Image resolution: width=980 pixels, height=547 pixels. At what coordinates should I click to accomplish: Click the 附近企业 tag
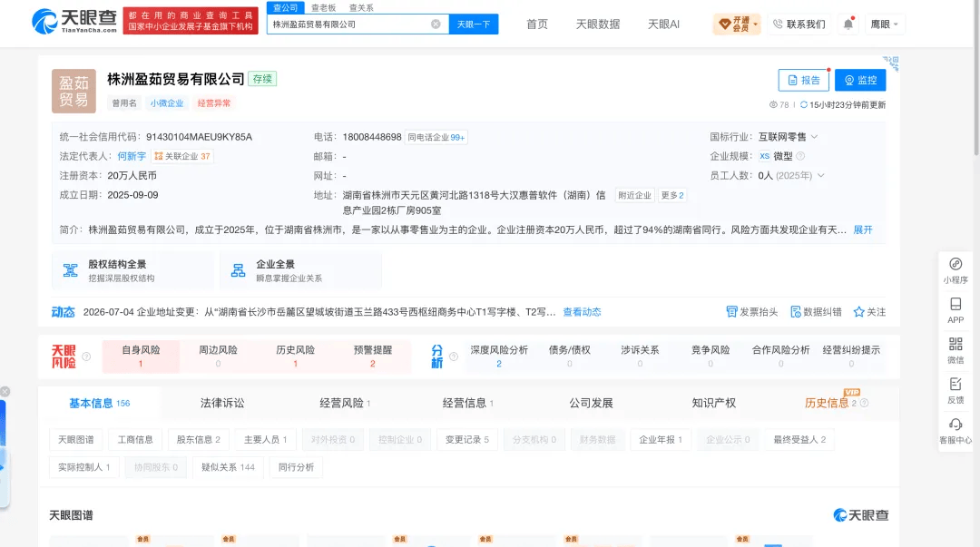point(634,196)
